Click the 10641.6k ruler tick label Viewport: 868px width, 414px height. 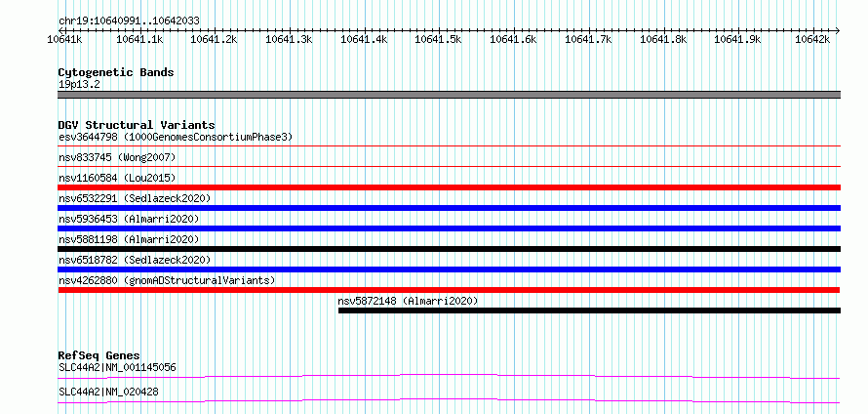coord(514,39)
